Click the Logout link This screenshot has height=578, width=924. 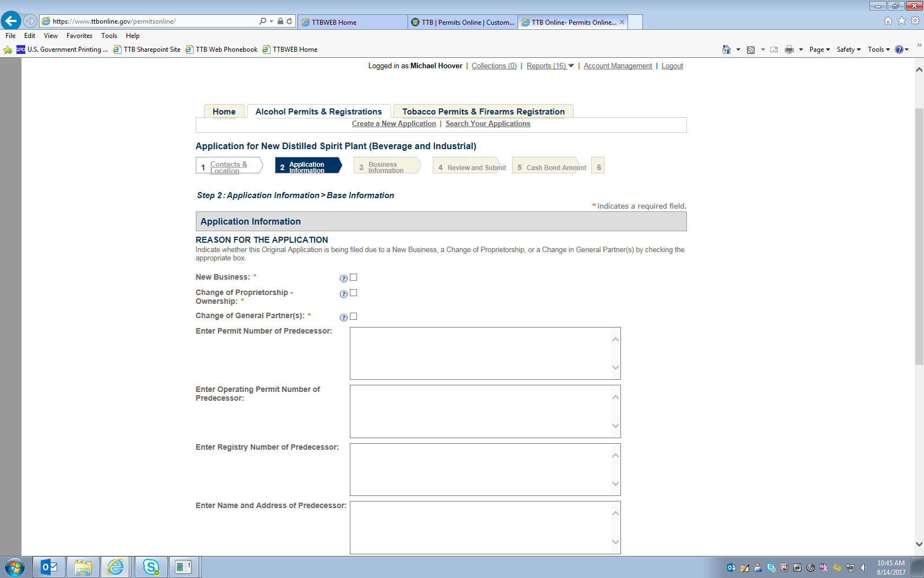(x=672, y=66)
